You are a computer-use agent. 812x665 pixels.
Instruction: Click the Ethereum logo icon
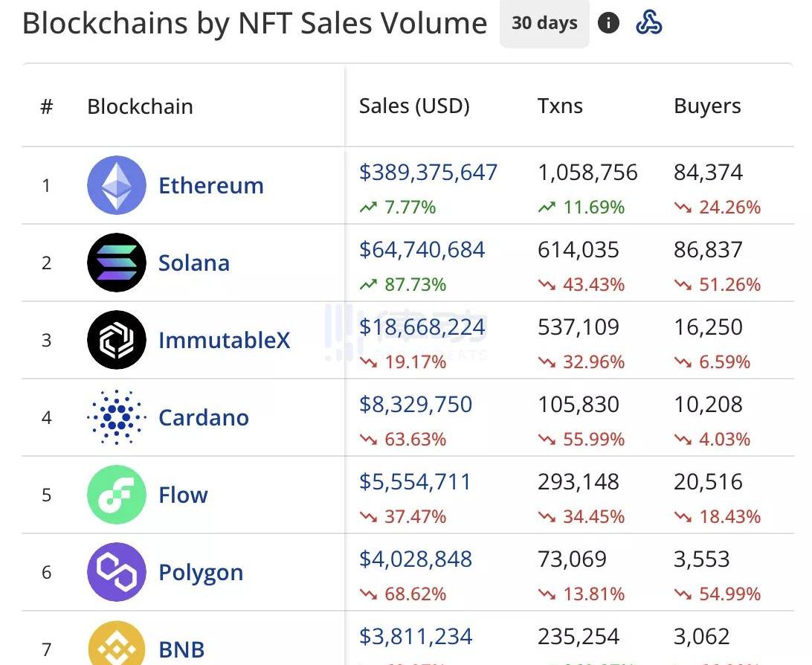(117, 185)
